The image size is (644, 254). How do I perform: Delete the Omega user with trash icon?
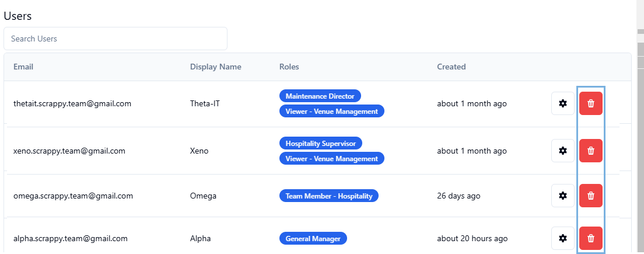pyautogui.click(x=590, y=196)
